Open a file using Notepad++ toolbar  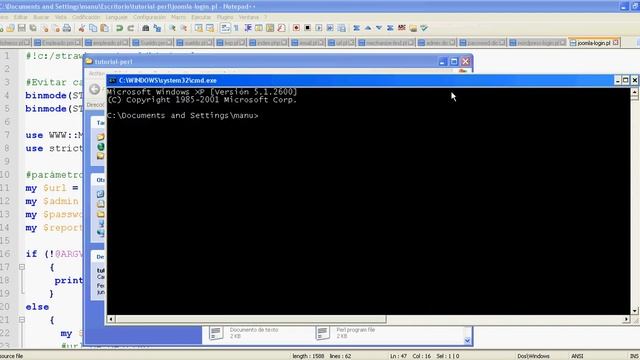coord(10,28)
